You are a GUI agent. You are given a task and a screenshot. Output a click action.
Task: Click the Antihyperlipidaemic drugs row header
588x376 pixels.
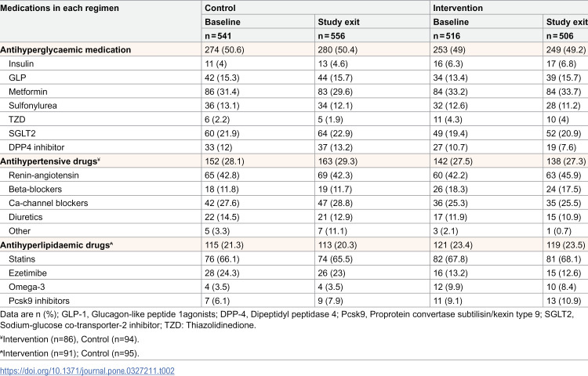click(x=56, y=245)
